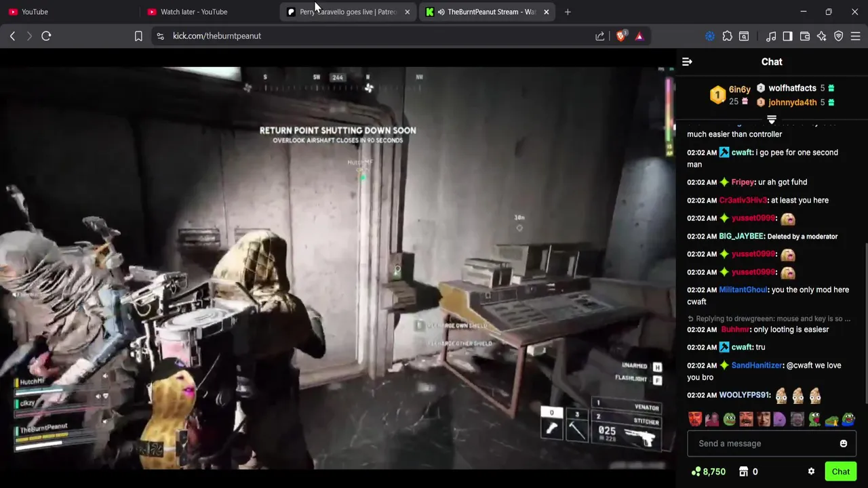Expand the gifters leaderboard chevron

tap(772, 119)
